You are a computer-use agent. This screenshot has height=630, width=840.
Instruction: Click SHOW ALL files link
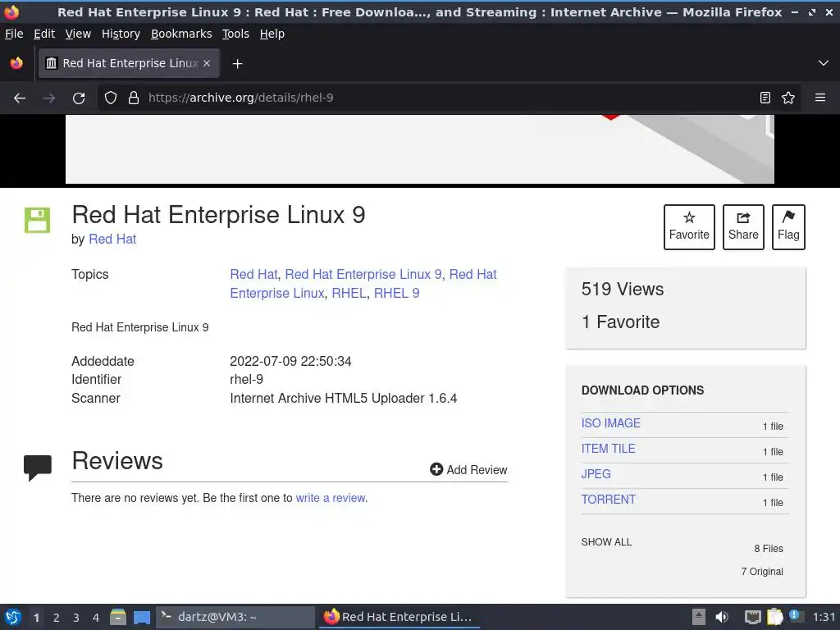tap(606, 542)
